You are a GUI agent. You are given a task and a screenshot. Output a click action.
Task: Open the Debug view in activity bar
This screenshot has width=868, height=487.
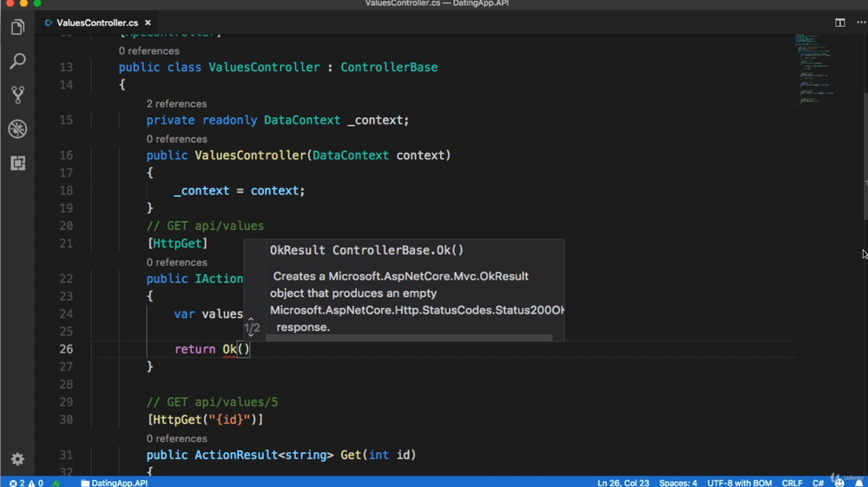coord(17,129)
